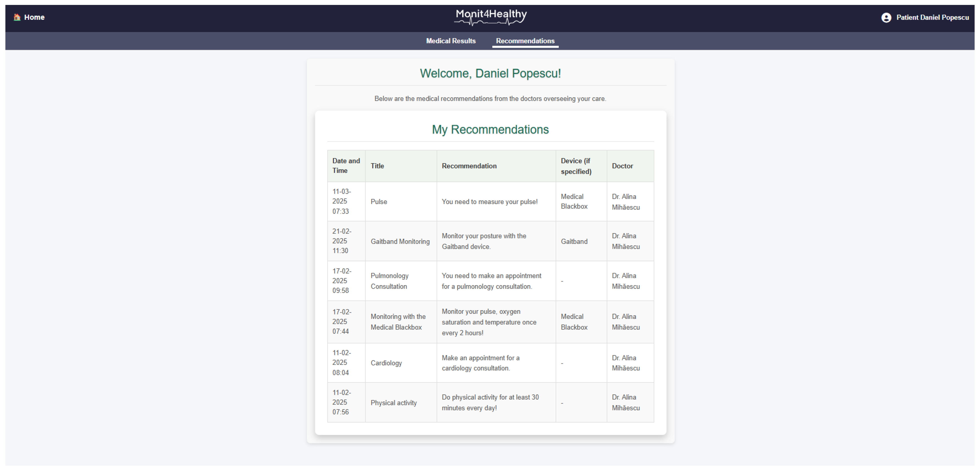980x471 pixels.
Task: Open the Medical Results tab
Action: (x=450, y=41)
